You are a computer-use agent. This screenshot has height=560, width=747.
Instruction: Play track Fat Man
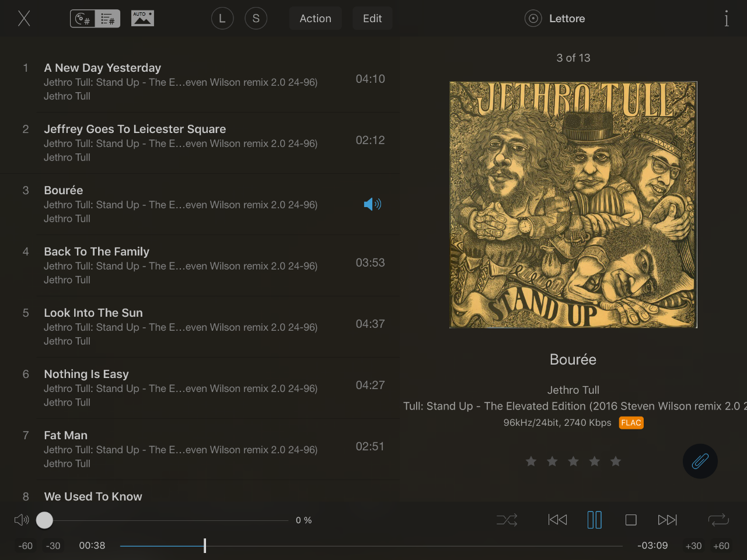pos(200,449)
